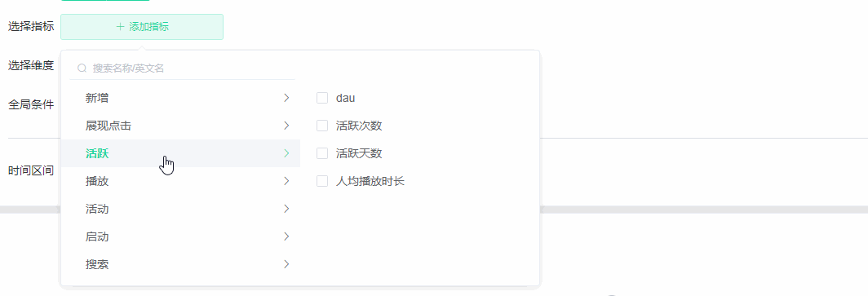The width and height of the screenshot is (868, 296).
Task: Expand the 播放 category chevron
Action: tap(286, 181)
